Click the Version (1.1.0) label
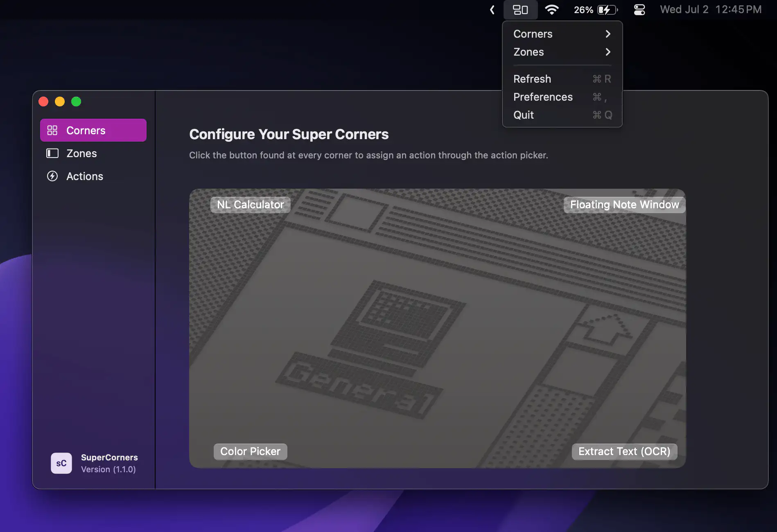777x532 pixels. point(108,469)
